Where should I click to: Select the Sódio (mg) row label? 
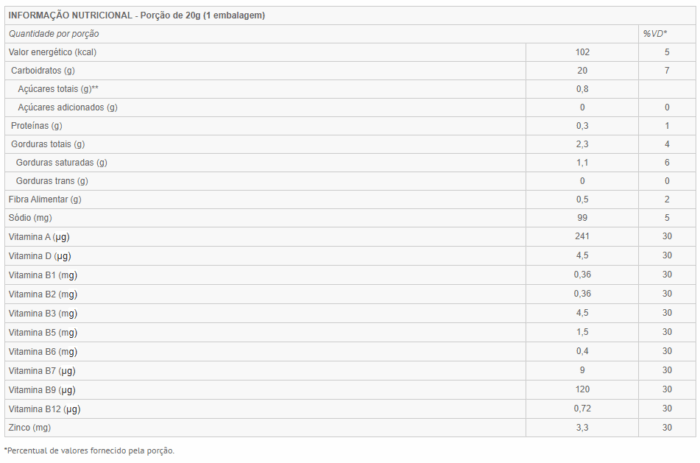pyautogui.click(x=30, y=217)
